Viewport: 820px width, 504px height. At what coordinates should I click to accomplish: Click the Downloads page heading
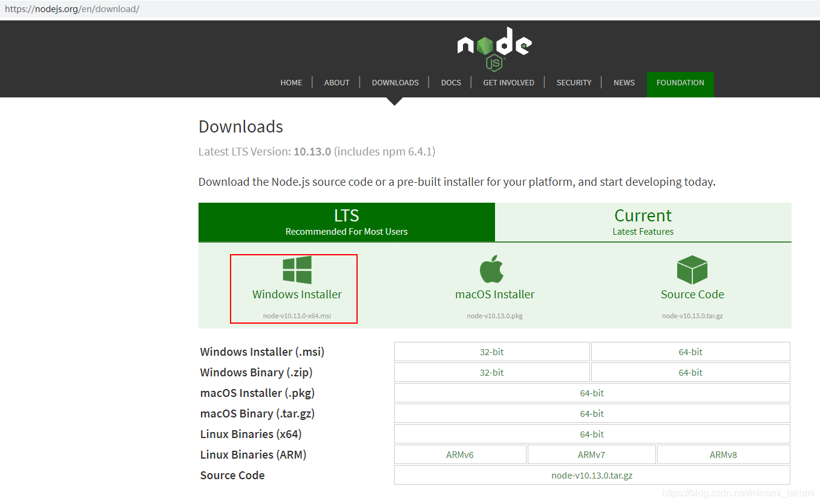click(x=241, y=126)
